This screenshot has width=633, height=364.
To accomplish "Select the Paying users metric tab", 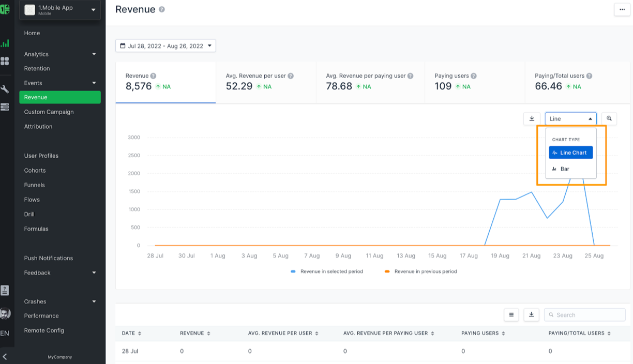I will [x=475, y=83].
